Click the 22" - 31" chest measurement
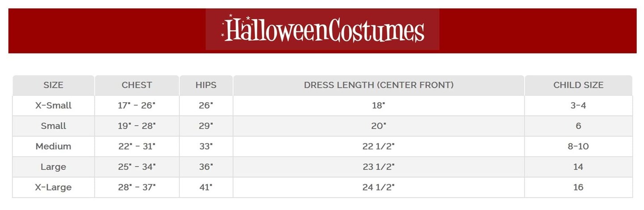The width and height of the screenshot is (644, 210). pyautogui.click(x=137, y=146)
